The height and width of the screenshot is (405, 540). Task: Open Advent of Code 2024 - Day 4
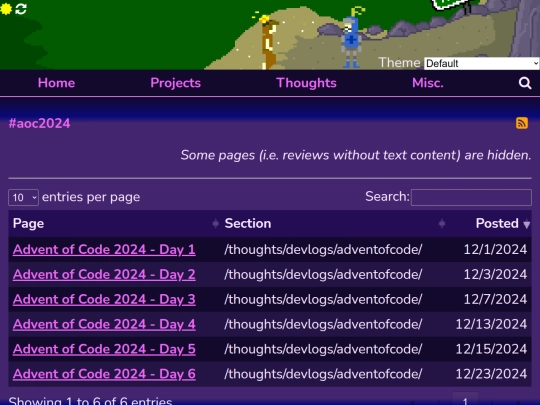104,324
